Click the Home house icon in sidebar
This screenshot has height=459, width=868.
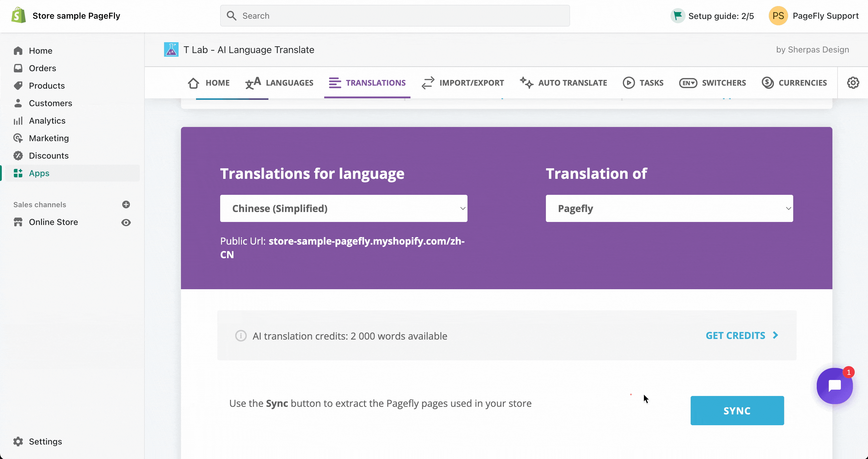(18, 51)
